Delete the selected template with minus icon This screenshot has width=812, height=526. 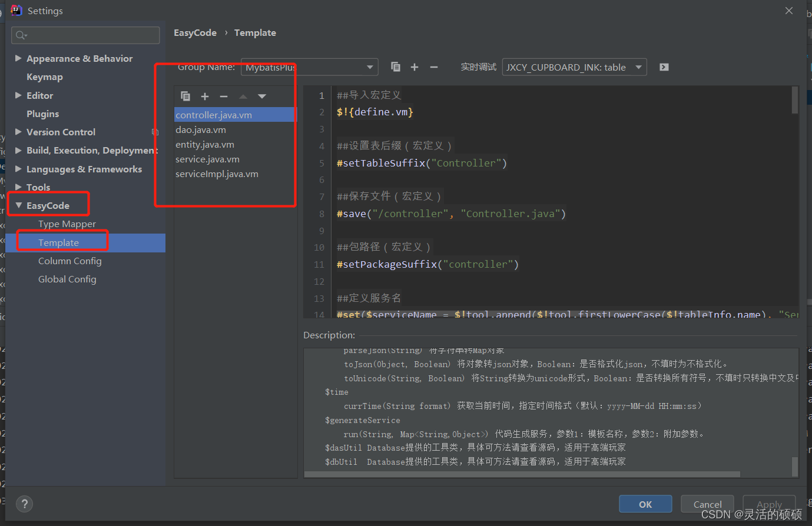(x=223, y=96)
